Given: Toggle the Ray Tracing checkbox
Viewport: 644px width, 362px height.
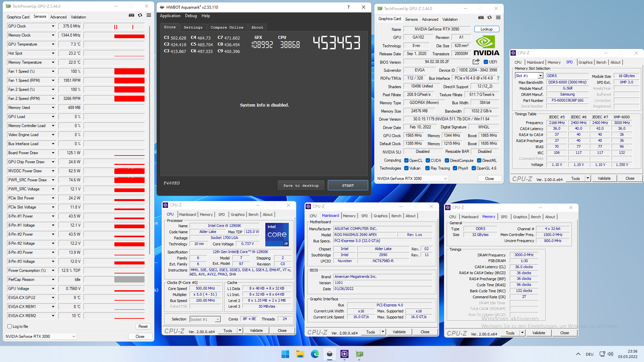Looking at the screenshot, I should click(x=427, y=168).
